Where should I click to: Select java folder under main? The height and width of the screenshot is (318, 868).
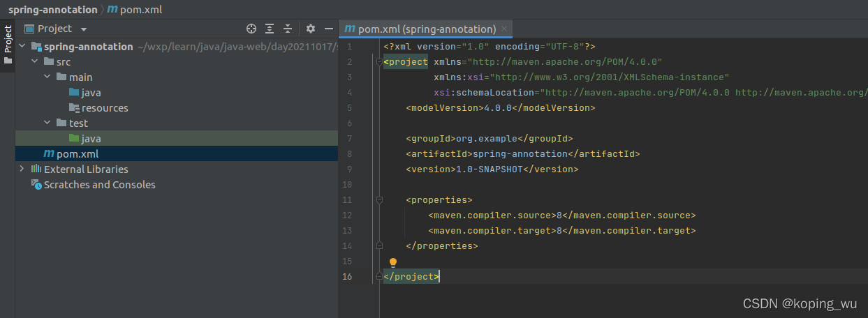click(91, 92)
